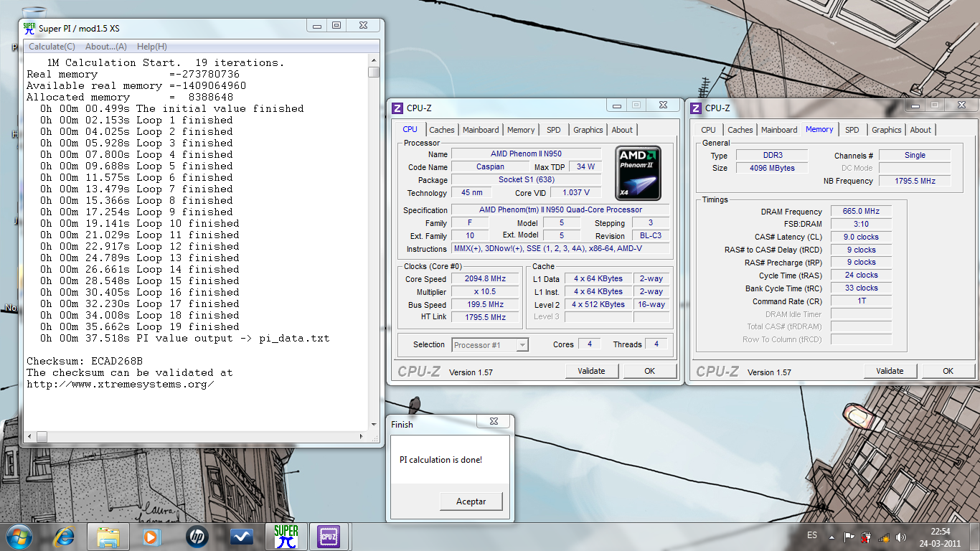
Task: Click Validate in right CPU-Z window
Action: point(890,371)
